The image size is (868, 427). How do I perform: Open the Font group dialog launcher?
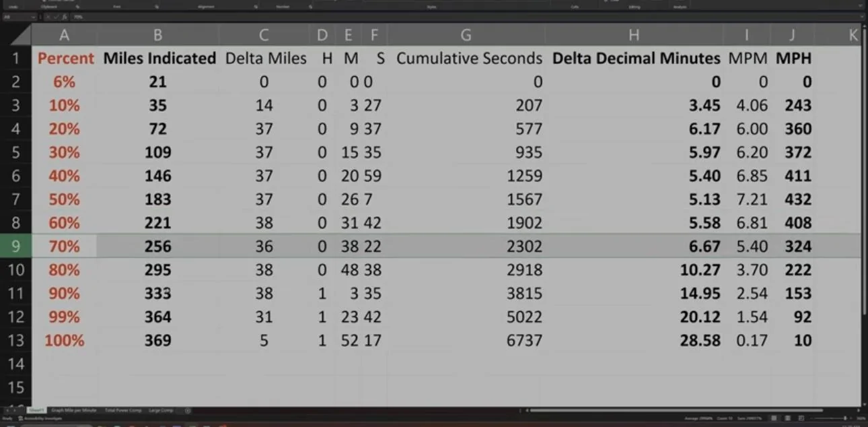click(x=156, y=7)
